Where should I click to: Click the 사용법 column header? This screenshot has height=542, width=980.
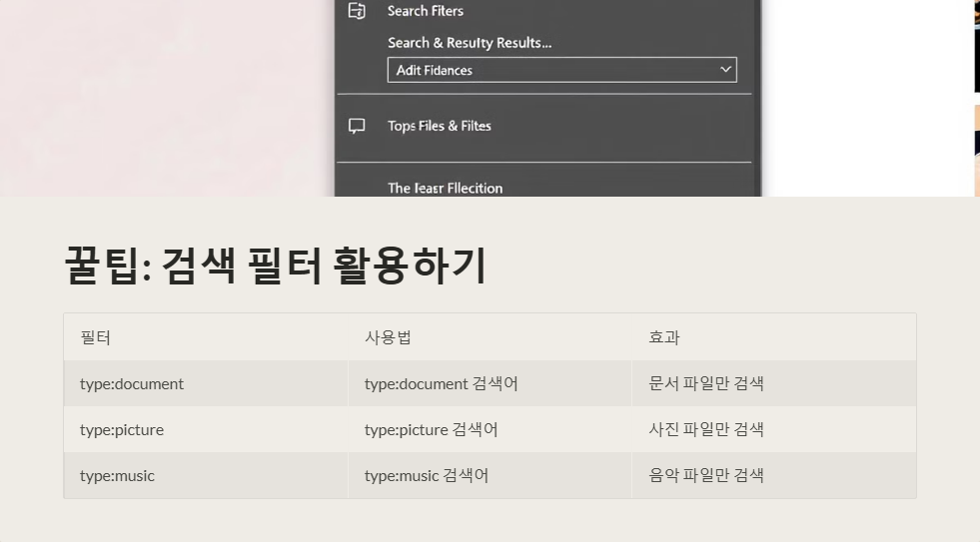(388, 337)
